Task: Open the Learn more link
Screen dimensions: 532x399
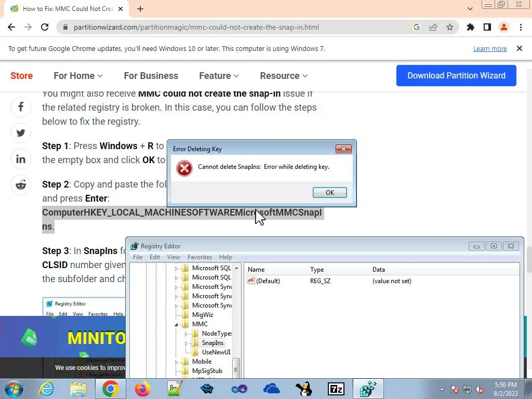Action: [490, 48]
